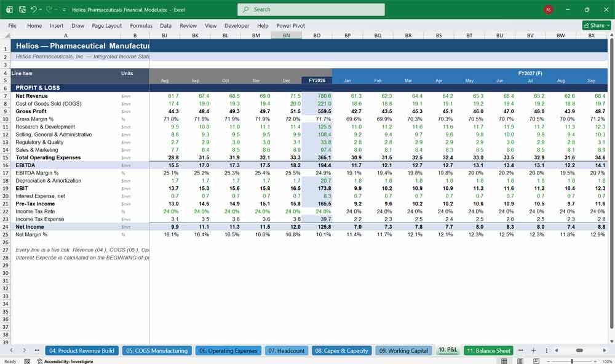This screenshot has height=364, width=615.
Task: Switch to Page Layout view icon
Action: click(x=520, y=361)
